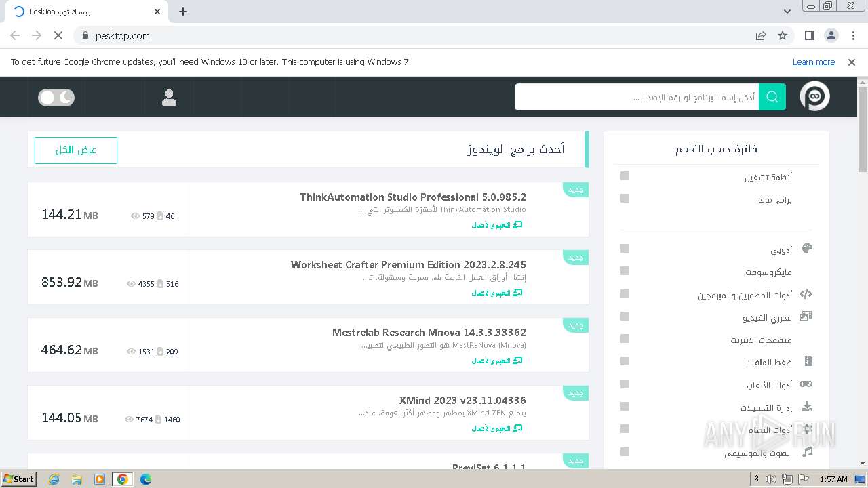Open the Chrome three-dot menu
The height and width of the screenshot is (488, 868).
coord(852,35)
